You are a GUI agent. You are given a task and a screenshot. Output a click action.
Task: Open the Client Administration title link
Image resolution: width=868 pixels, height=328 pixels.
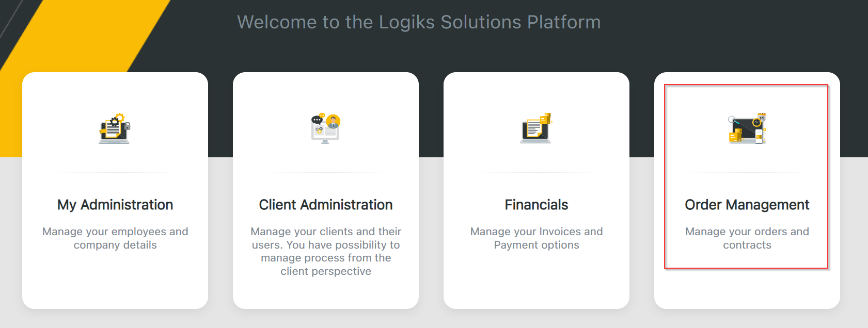coord(326,205)
